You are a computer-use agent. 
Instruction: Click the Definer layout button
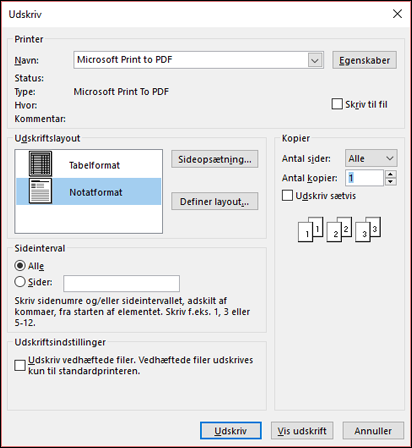(x=215, y=201)
